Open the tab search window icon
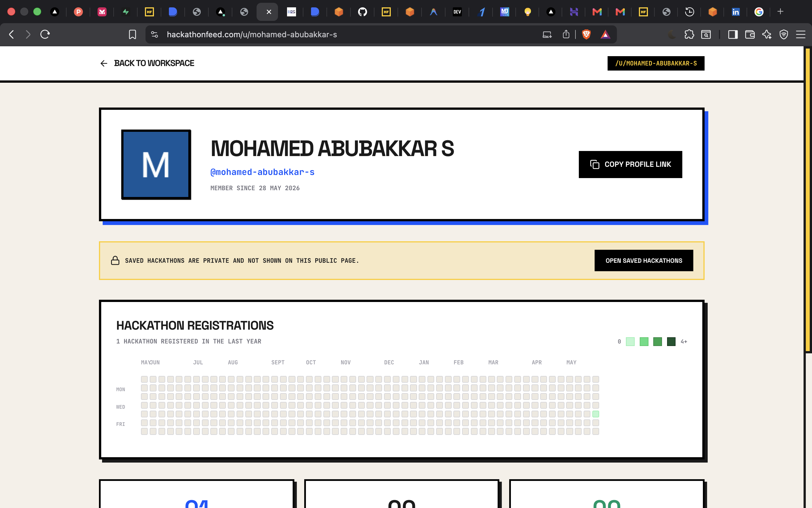 tap(706, 34)
